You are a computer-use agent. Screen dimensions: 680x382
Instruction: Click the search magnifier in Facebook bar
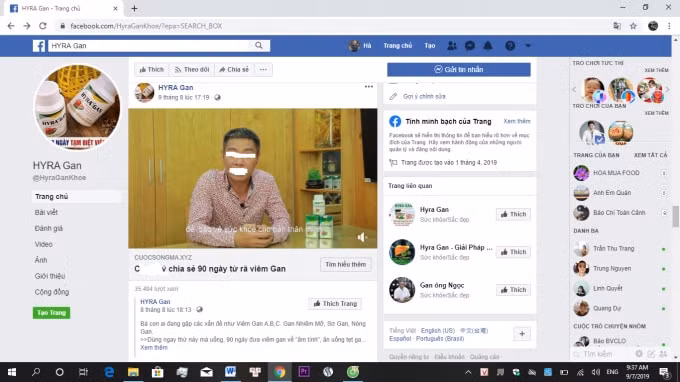259,46
